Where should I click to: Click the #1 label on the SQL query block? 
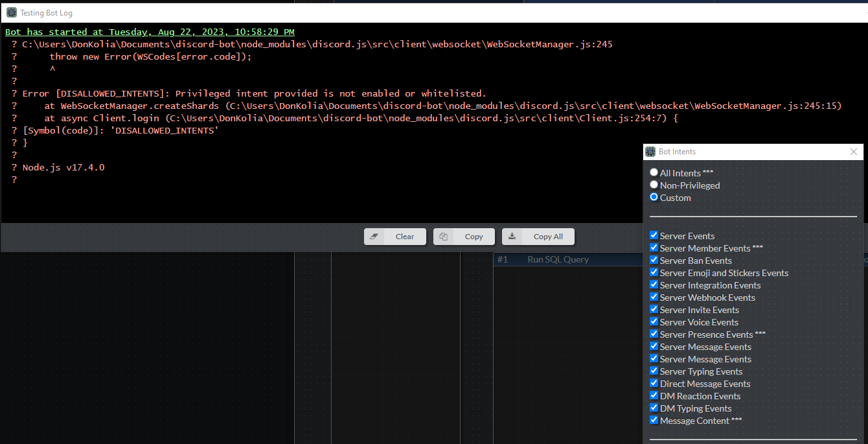[x=503, y=259]
